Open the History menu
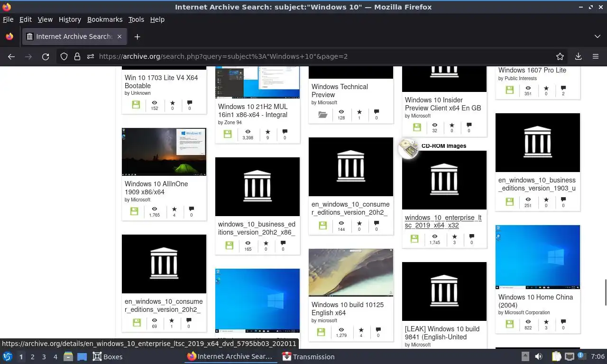The image size is (607, 364). tap(70, 19)
